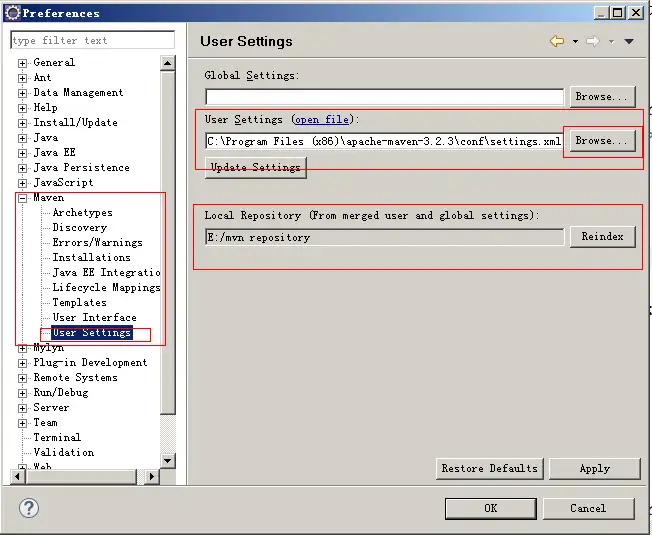Expand the Server tree node
Viewport: 652px width, 535px height.
22,408
